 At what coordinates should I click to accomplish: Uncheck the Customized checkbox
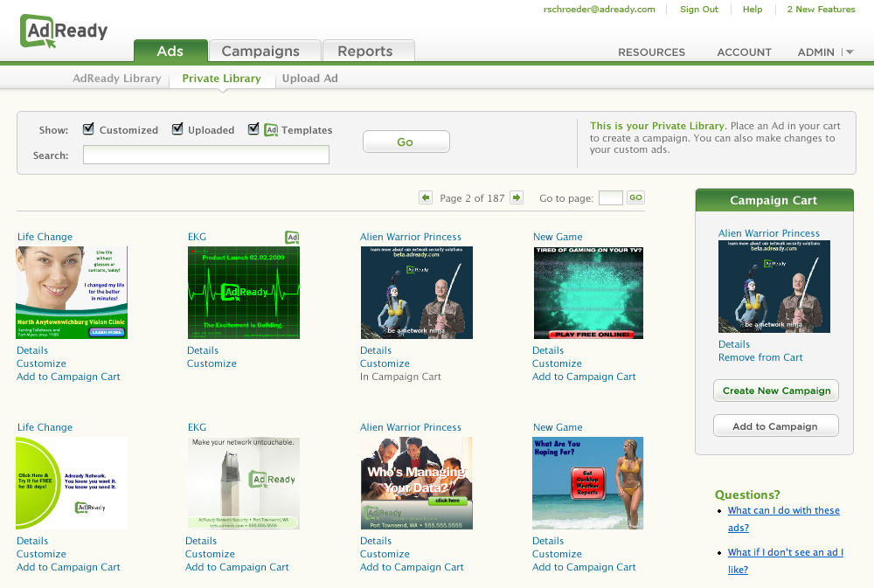click(88, 129)
